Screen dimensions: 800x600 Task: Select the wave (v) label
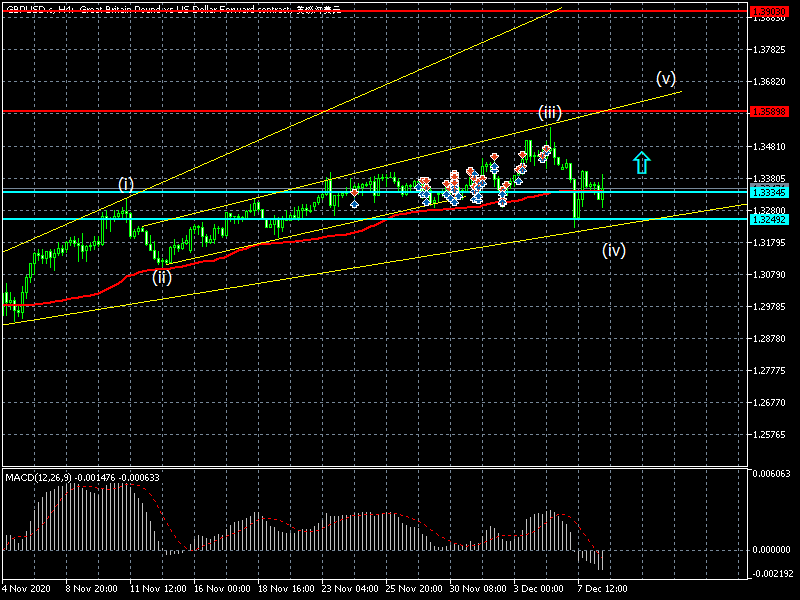point(666,78)
